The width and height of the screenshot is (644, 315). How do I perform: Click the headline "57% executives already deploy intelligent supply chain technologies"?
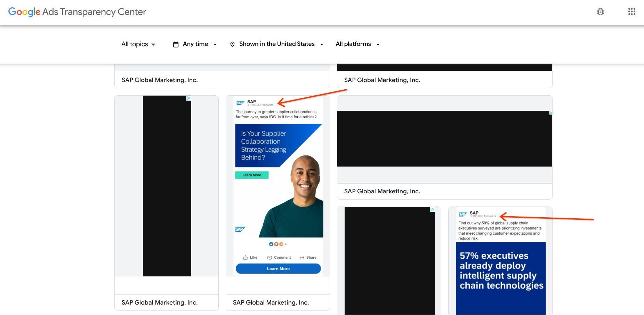[501, 270]
